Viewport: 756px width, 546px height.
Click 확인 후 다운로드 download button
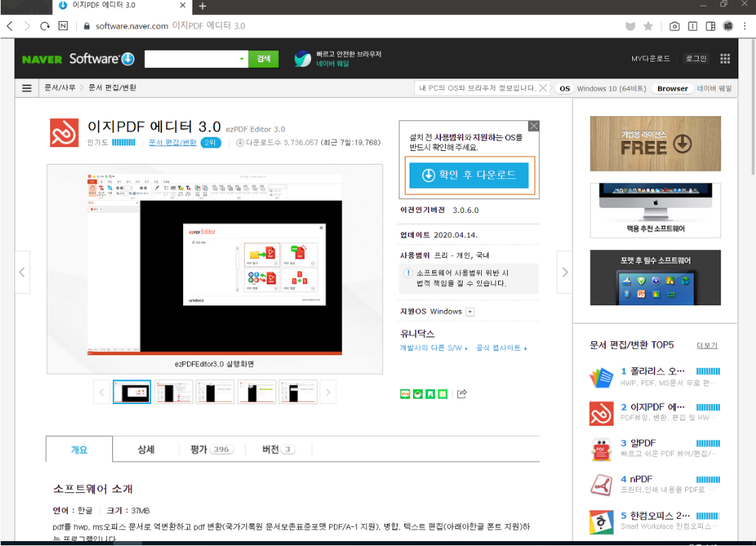click(x=469, y=175)
